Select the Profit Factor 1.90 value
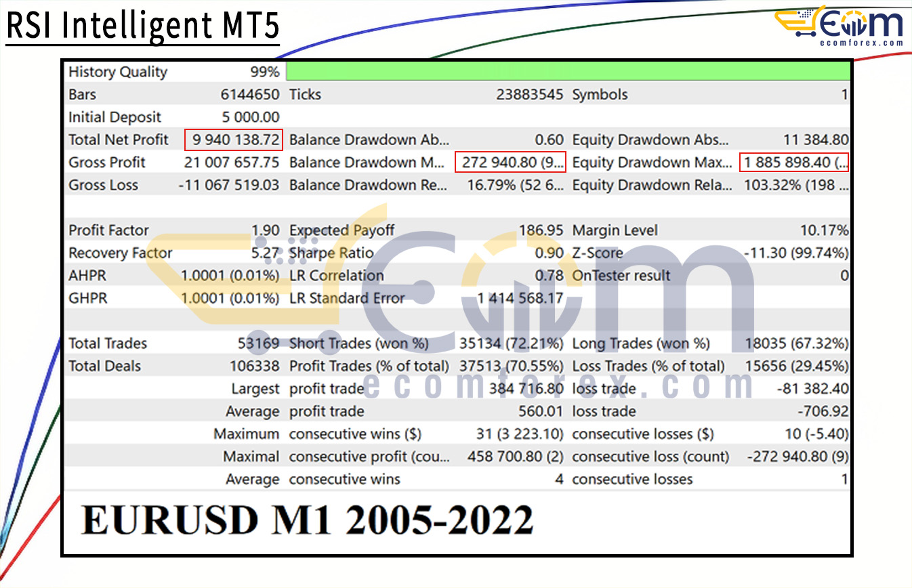 click(x=265, y=230)
